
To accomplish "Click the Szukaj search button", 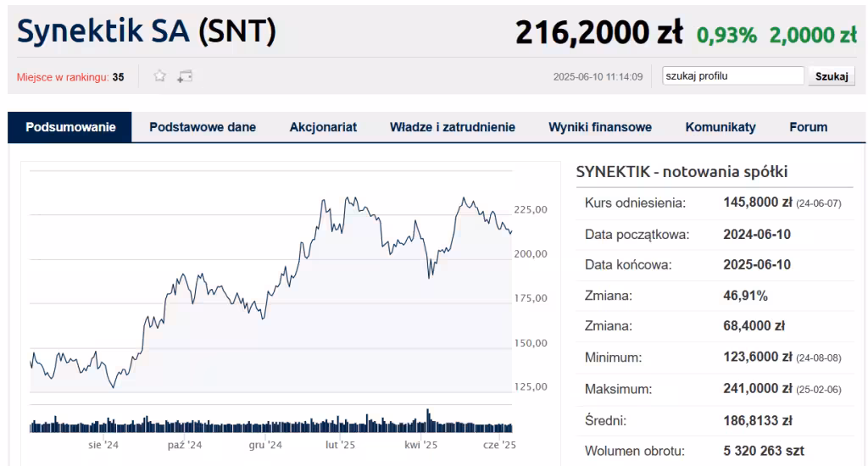I will coord(832,75).
